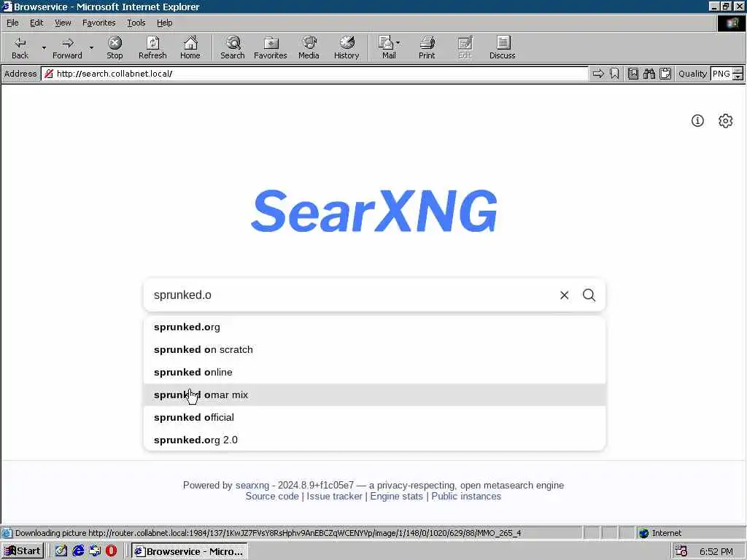This screenshot has width=747, height=560.
Task: Click the Windows Start button
Action: pos(23,551)
